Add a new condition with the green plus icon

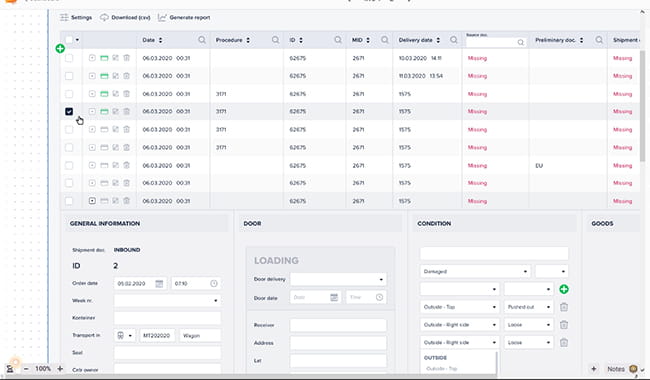564,289
